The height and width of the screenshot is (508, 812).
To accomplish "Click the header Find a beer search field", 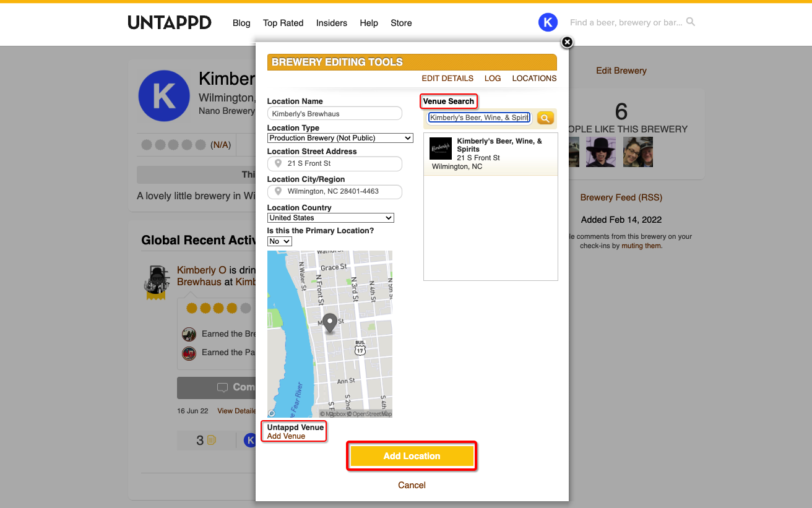I will [626, 22].
